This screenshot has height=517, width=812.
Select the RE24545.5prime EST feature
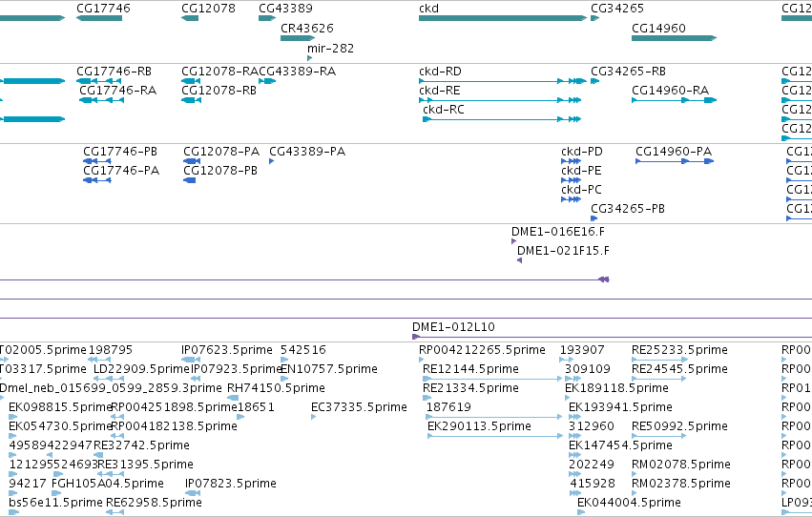tap(658, 379)
